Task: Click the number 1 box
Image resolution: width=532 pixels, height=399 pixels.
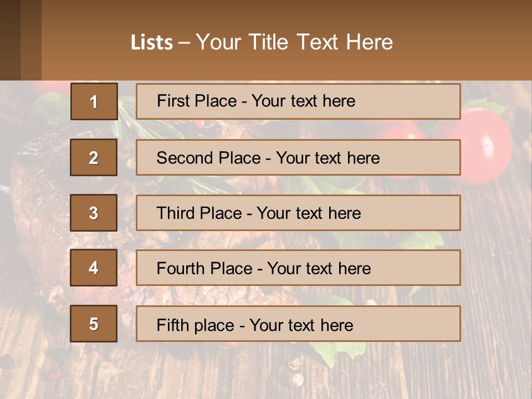Action: 94,101
